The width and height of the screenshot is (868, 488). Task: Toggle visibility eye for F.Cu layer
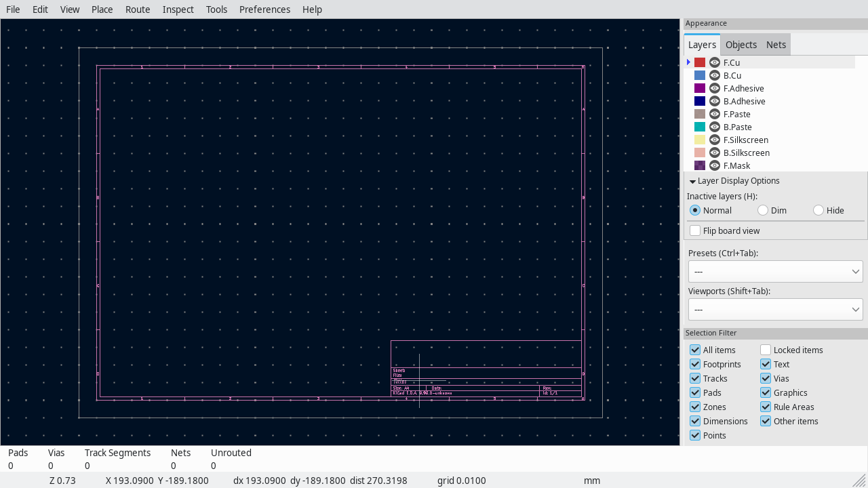(x=714, y=62)
